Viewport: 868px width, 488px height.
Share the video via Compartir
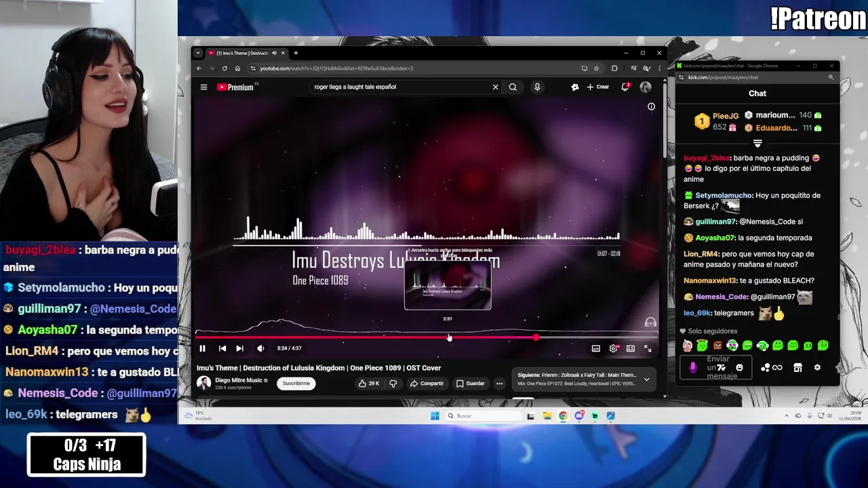coord(427,384)
